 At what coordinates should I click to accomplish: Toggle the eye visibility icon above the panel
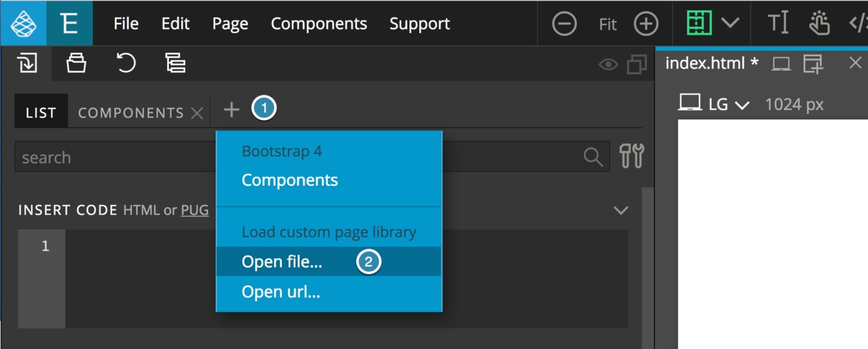tap(609, 63)
